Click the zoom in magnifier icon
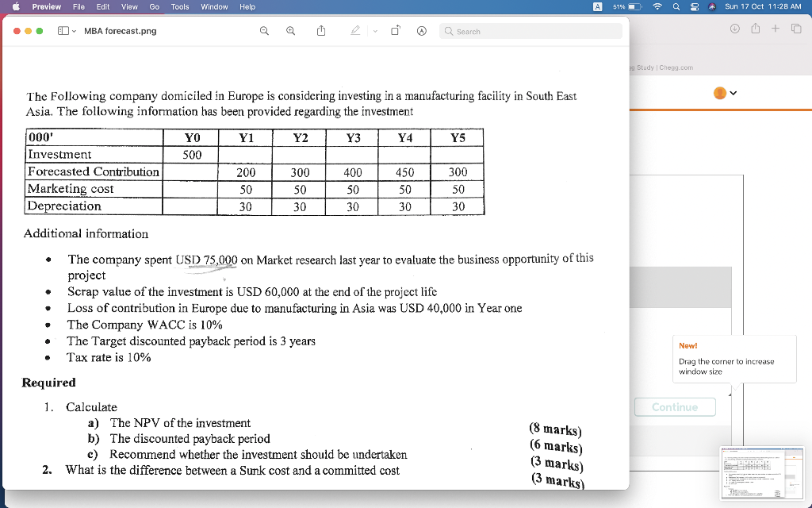Image resolution: width=812 pixels, height=508 pixels. click(x=290, y=31)
